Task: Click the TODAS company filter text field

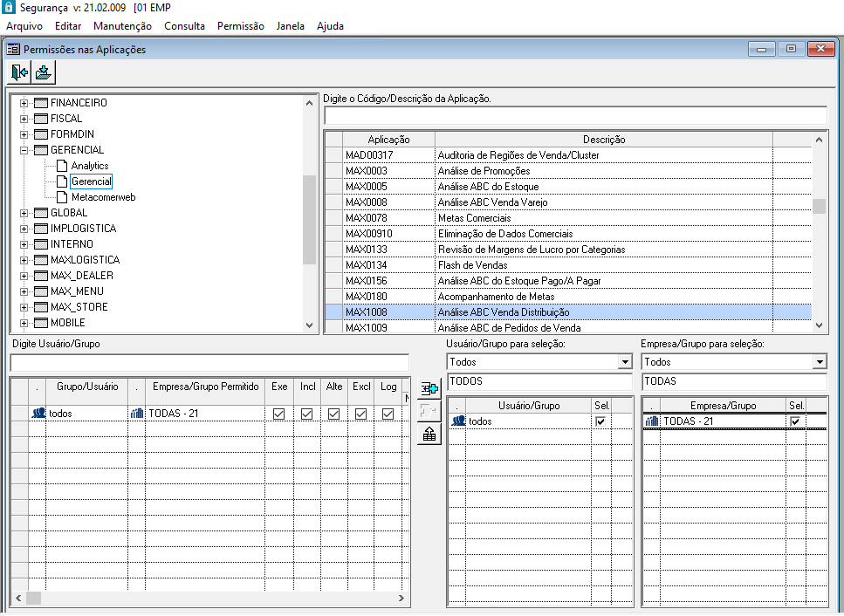Action: 734,381
